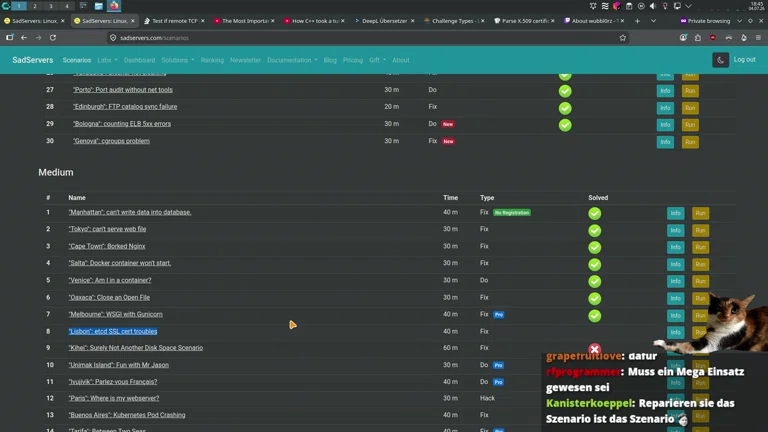Open new tab with plus icon
768x432 pixels.
tap(637, 21)
